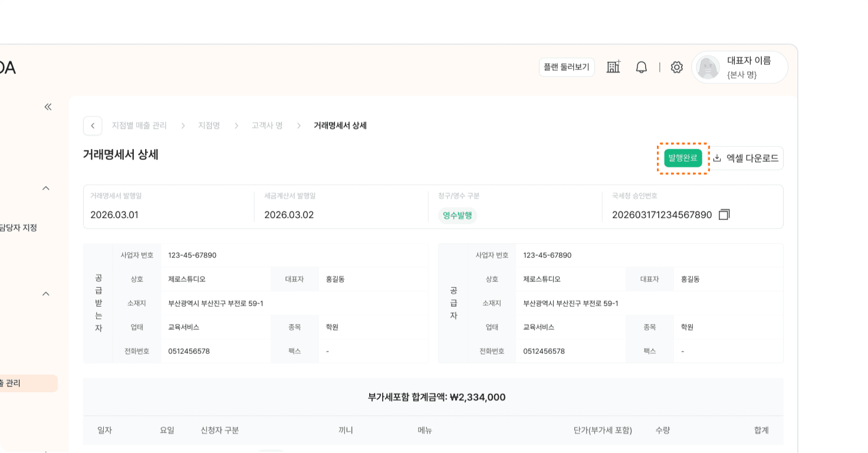Click the 끼니 column header
The width and height of the screenshot is (868, 453).
tap(346, 431)
